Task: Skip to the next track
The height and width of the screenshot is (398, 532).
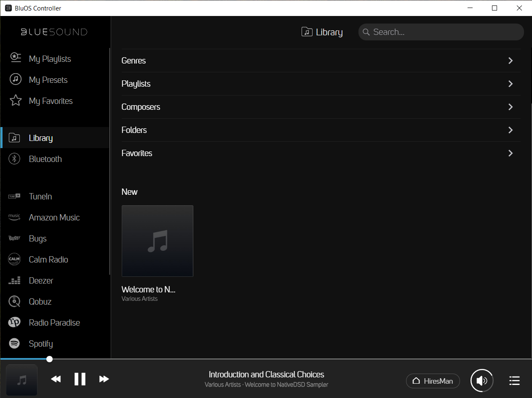Action: (x=104, y=379)
